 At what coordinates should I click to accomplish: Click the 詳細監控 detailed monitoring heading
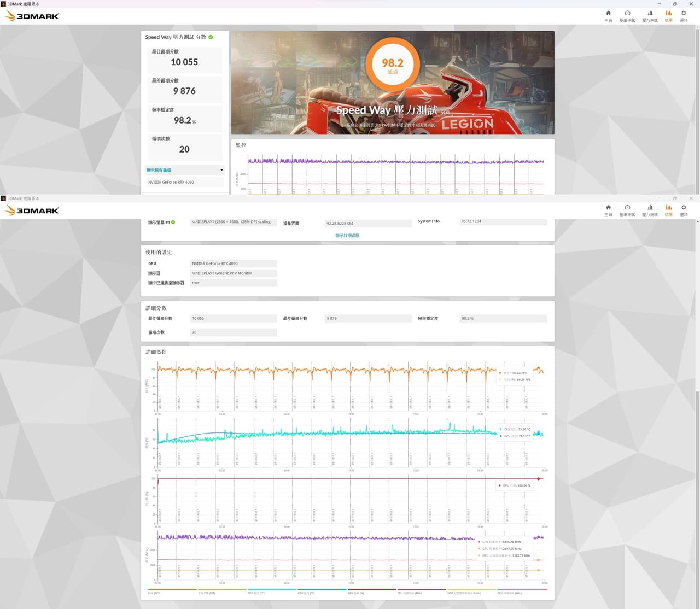point(156,352)
